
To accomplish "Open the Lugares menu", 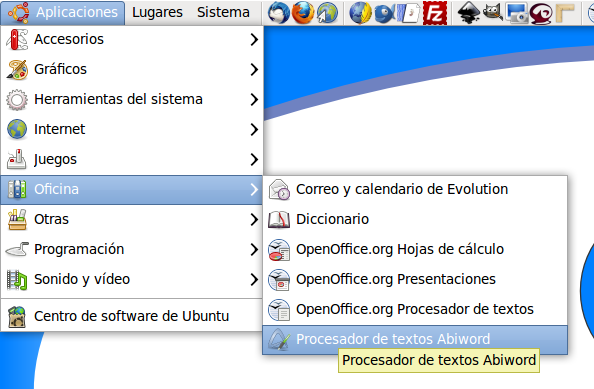I will coord(157,12).
